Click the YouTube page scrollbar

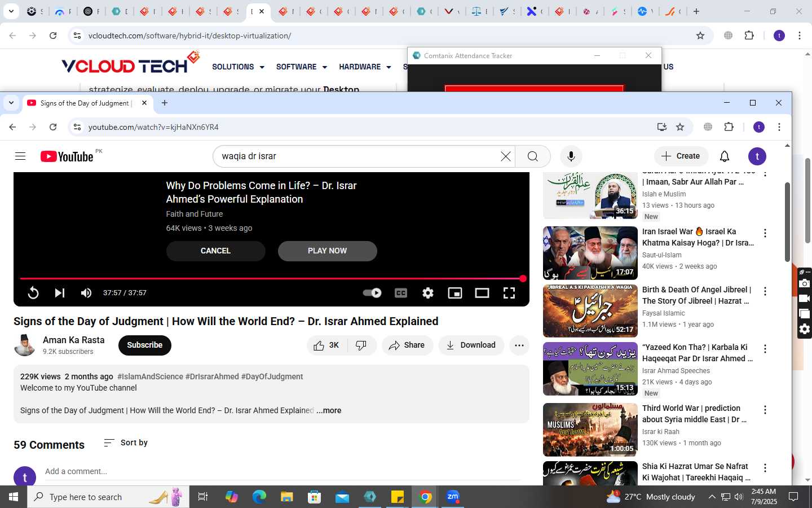coord(787,222)
